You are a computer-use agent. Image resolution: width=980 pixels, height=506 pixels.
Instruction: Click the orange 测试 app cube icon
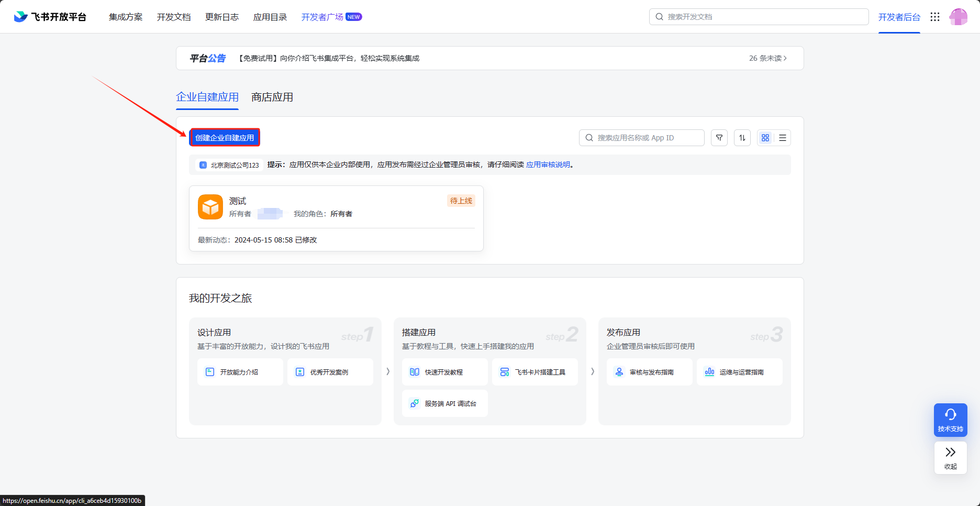coord(210,207)
